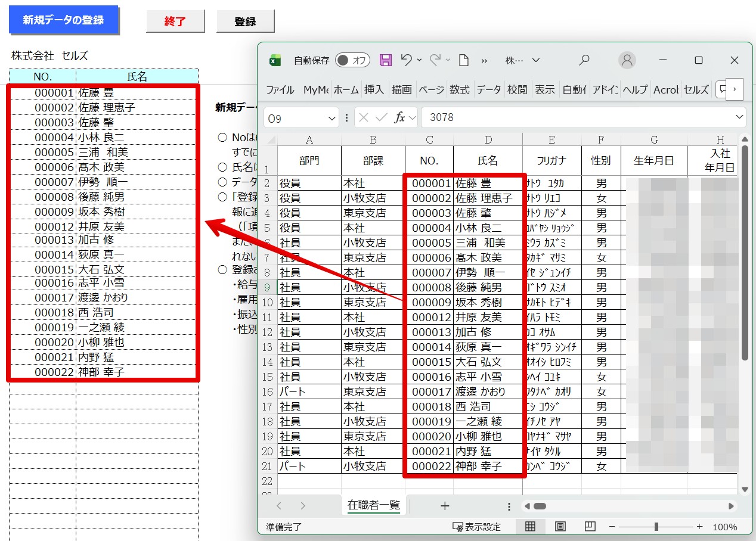The image size is (756, 541).
Task: Click the zoom slider handle
Action: tap(656, 527)
